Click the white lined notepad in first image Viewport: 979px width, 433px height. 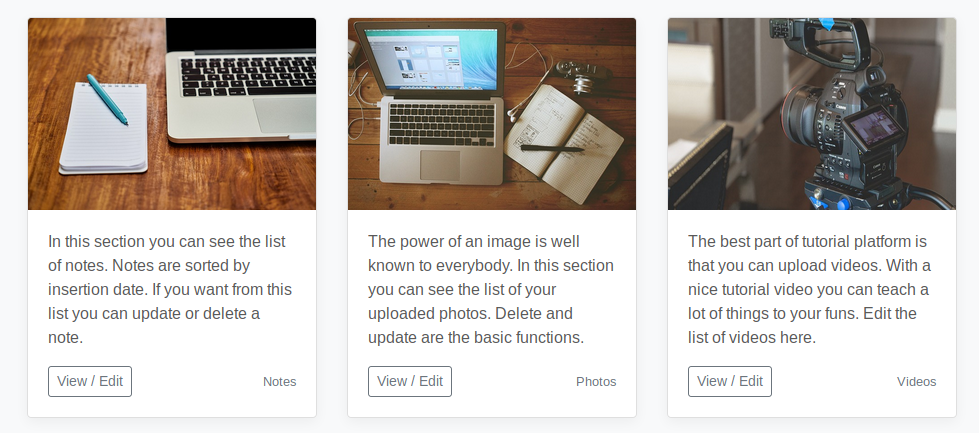(x=100, y=135)
